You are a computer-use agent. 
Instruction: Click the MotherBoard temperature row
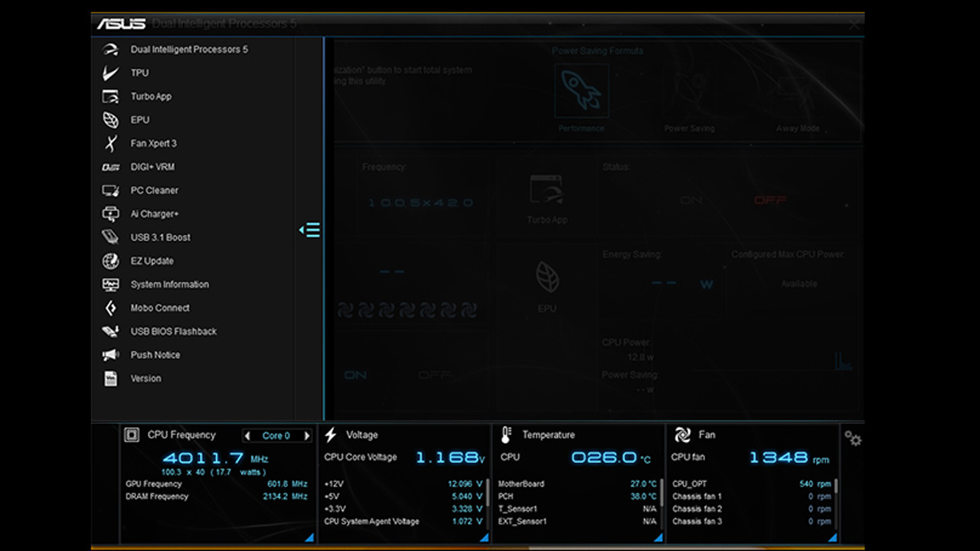tap(577, 484)
